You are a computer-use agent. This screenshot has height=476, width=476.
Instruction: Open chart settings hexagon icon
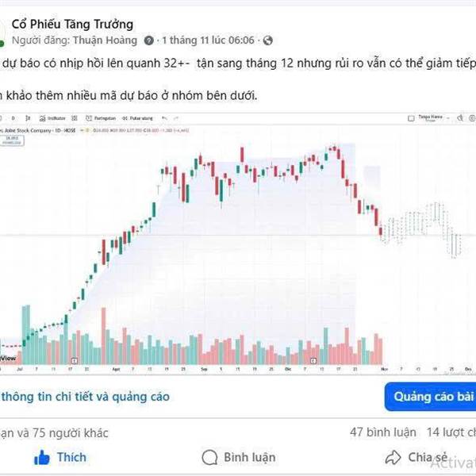tap(472, 118)
